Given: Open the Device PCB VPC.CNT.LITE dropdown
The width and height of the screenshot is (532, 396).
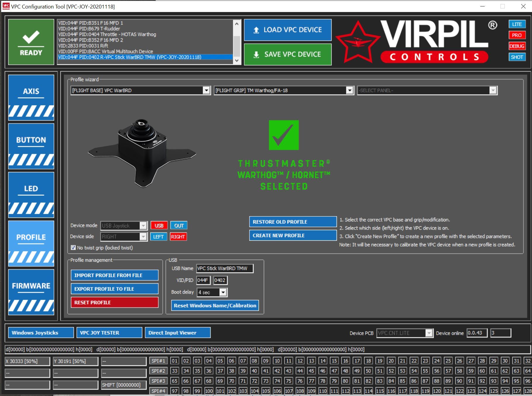Looking at the screenshot, I should (429, 333).
